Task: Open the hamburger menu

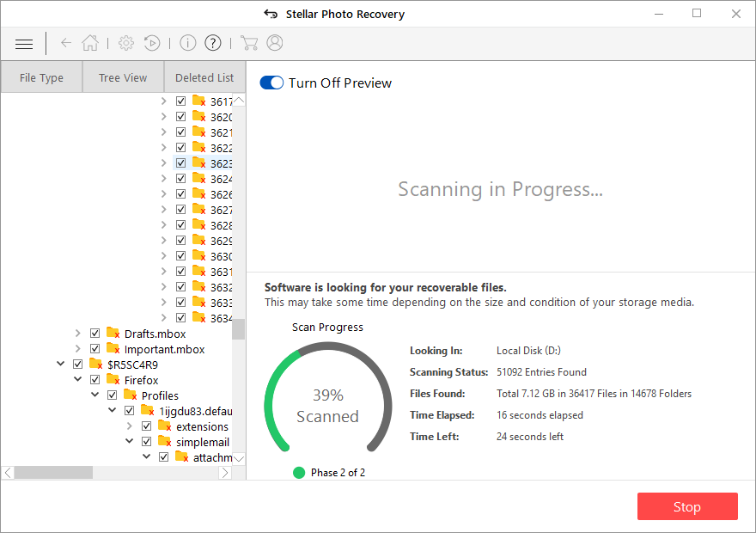Action: coord(24,44)
